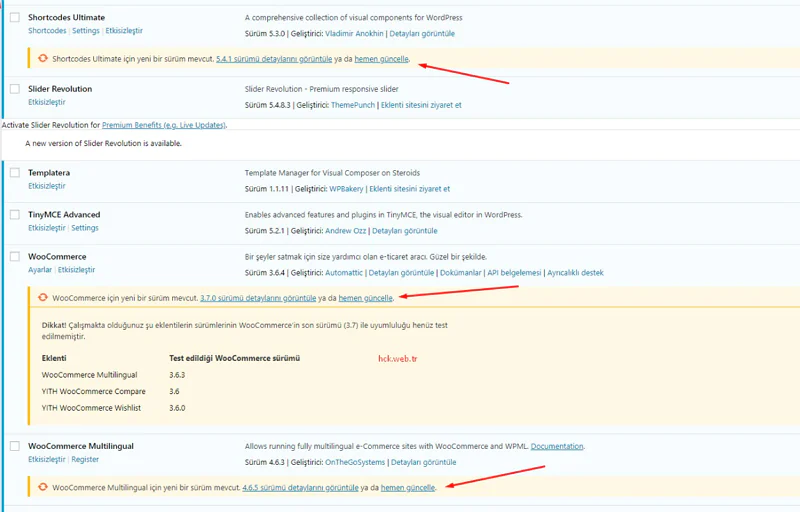Click Test edildiği WooCommerce sürümü header
800x512 pixels.
235,358
